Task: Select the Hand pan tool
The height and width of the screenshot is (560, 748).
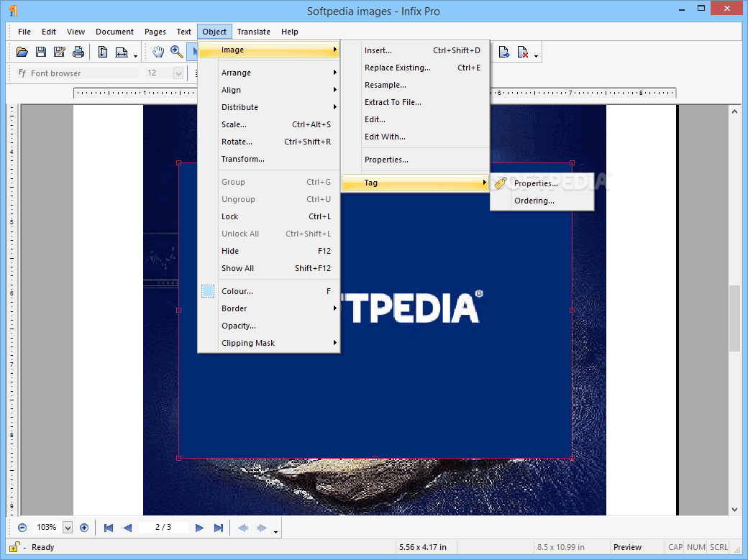Action: [x=158, y=52]
